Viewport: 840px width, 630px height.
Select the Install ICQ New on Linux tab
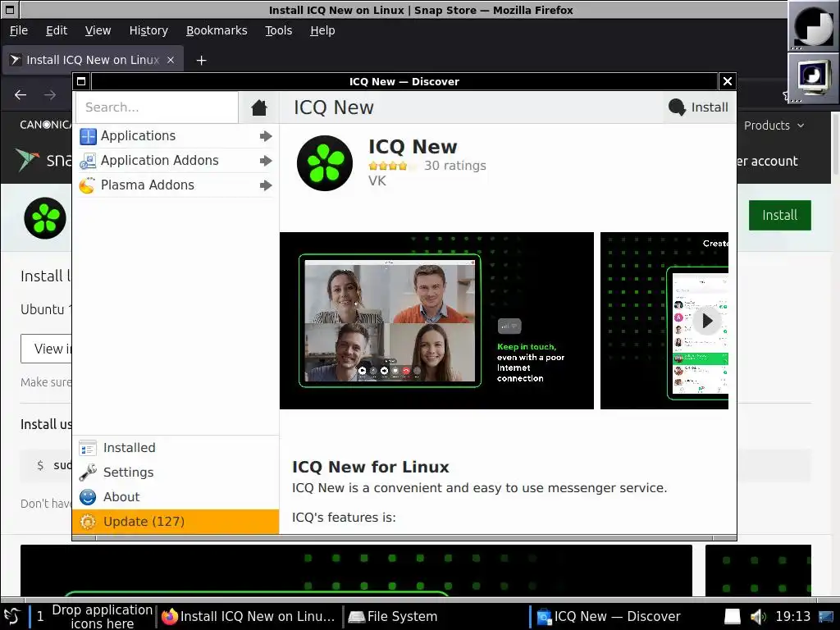(94, 60)
